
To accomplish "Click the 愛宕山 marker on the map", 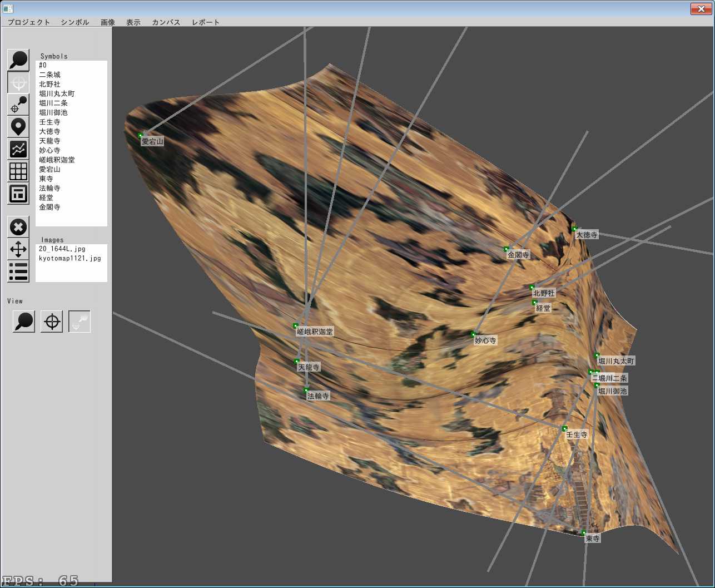I will point(141,135).
